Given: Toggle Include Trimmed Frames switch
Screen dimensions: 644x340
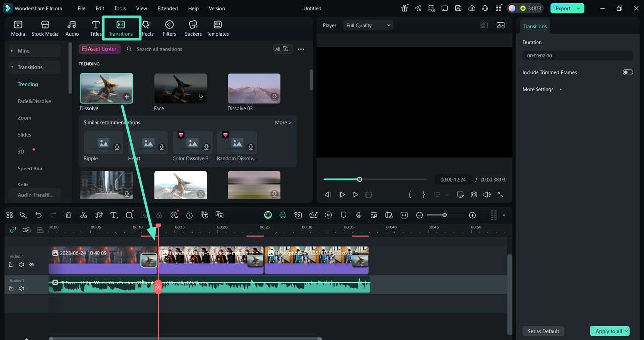Looking at the screenshot, I should coord(628,72).
